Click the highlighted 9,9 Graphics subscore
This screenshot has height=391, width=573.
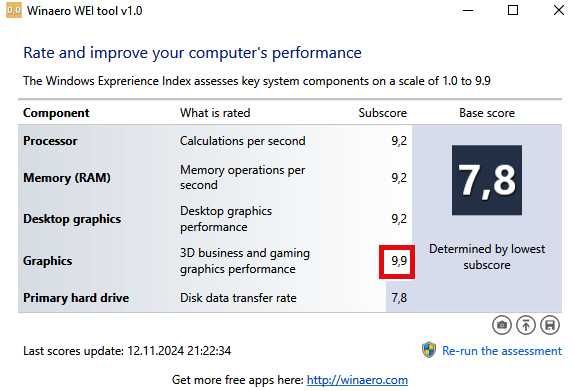point(397,262)
